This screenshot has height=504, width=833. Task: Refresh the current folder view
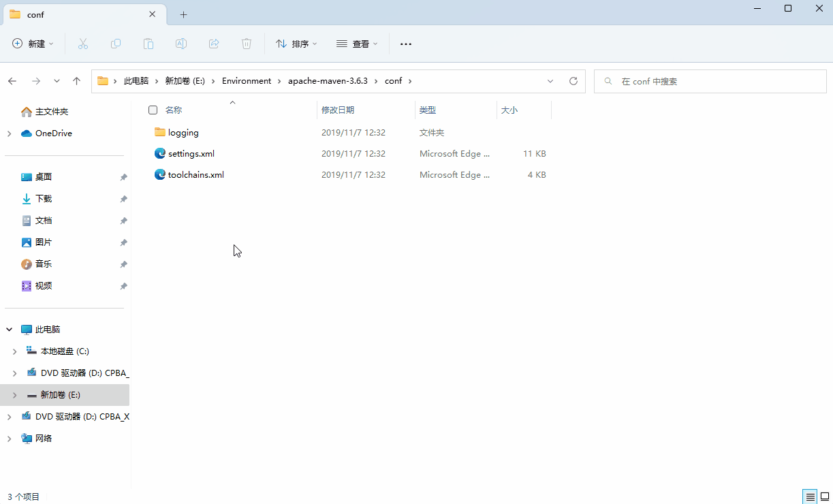(573, 81)
